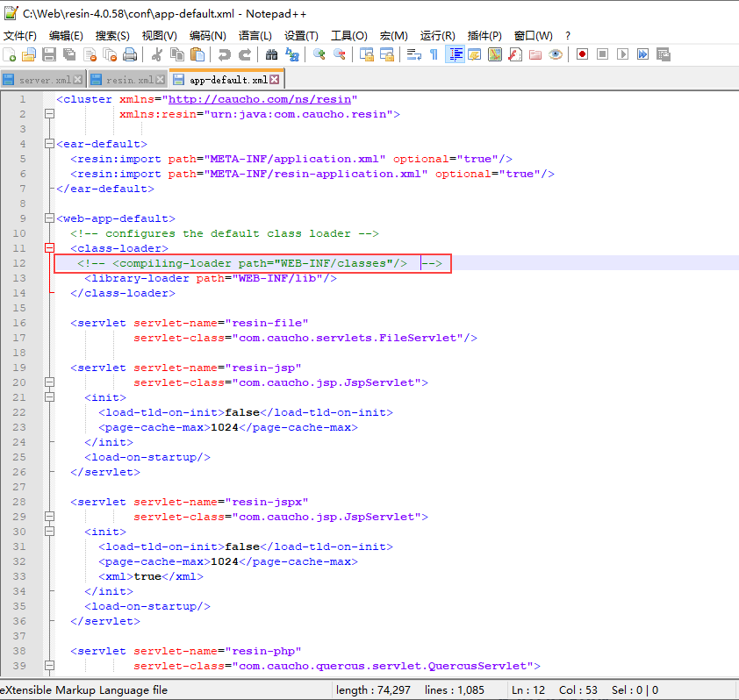Open the caucho.com/ns/resin URL link

click(260, 99)
